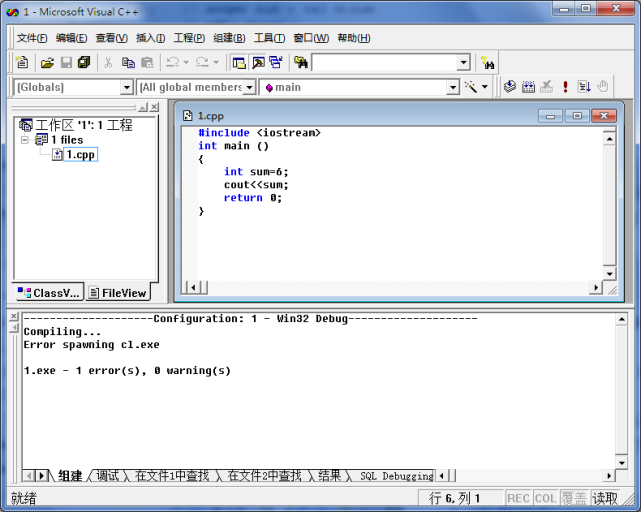This screenshot has height=512, width=641.
Task: Toggle the Output window toolbar button
Action: [258, 63]
